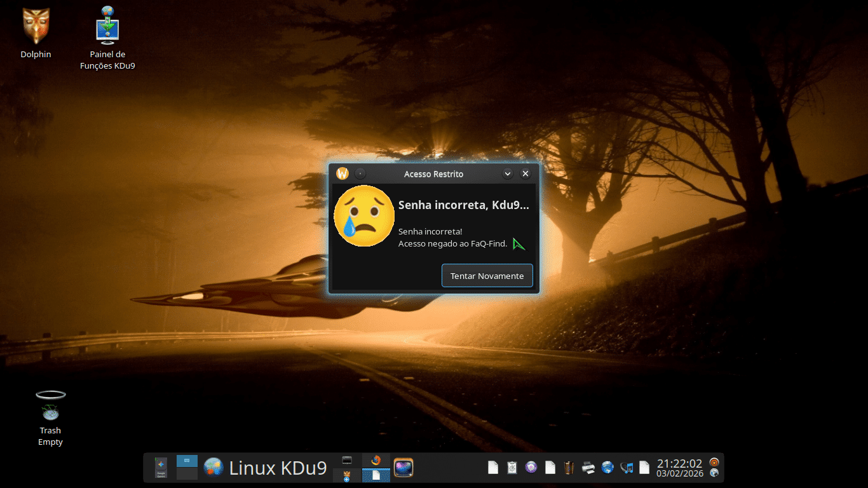Open the Linux KDu9 application launcher globe

click(x=214, y=468)
